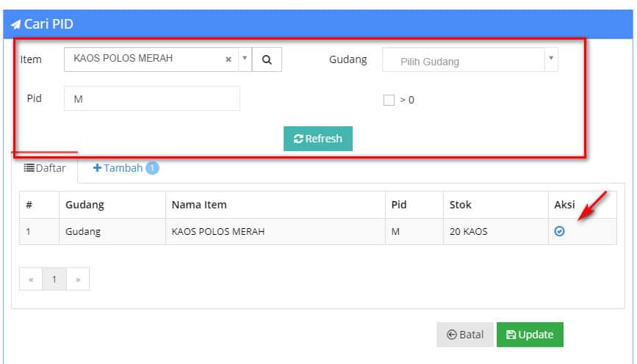Go to pagination page 1
The height and width of the screenshot is (364, 637).
(54, 279)
